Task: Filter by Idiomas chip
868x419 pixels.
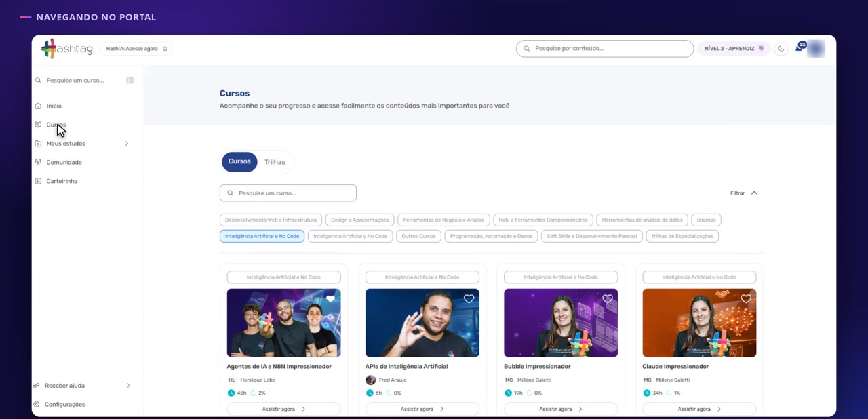Action: pos(707,220)
